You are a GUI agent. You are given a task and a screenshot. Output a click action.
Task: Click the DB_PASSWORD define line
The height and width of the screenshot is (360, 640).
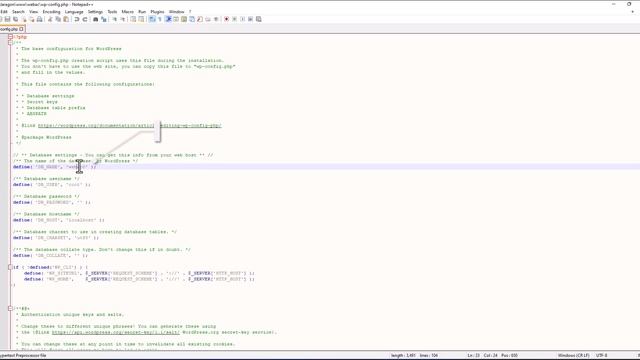click(x=51, y=202)
